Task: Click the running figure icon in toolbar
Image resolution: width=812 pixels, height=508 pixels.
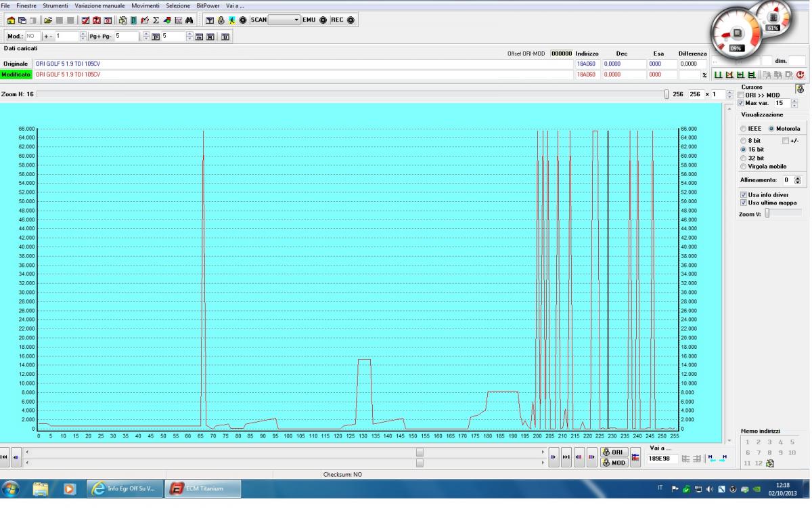Action: tap(231, 20)
